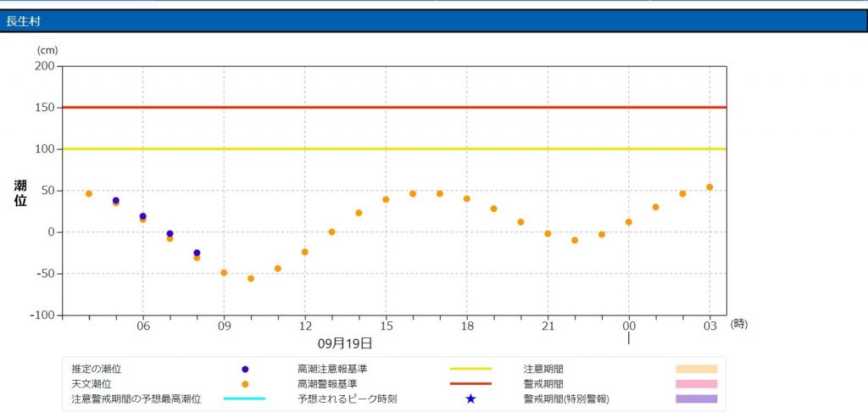Image resolution: width=868 pixels, height=418 pixels.
Task: Click the orange tide point at hour 00
Action: pyautogui.click(x=629, y=222)
